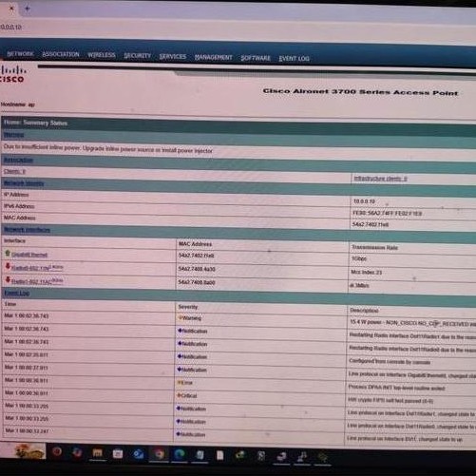The image size is (476, 476).
Task: Open the Radio0-802.11N 2.4GHz link
Action: [37, 268]
